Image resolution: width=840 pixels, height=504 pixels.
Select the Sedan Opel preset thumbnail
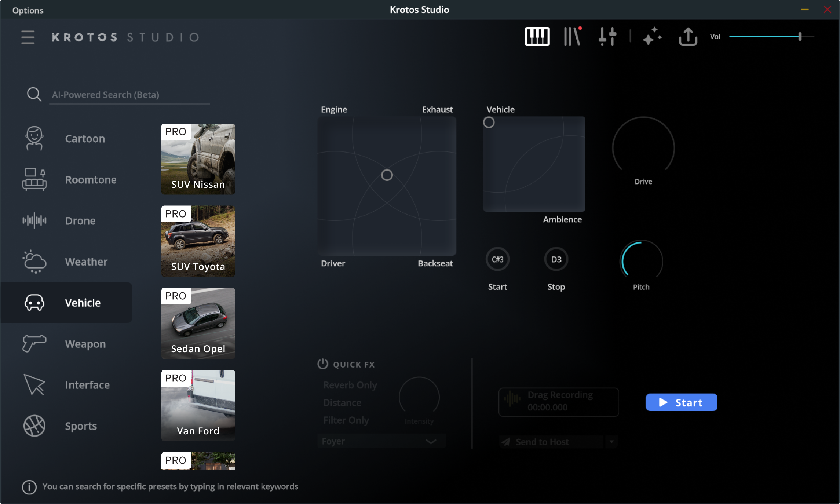click(198, 323)
